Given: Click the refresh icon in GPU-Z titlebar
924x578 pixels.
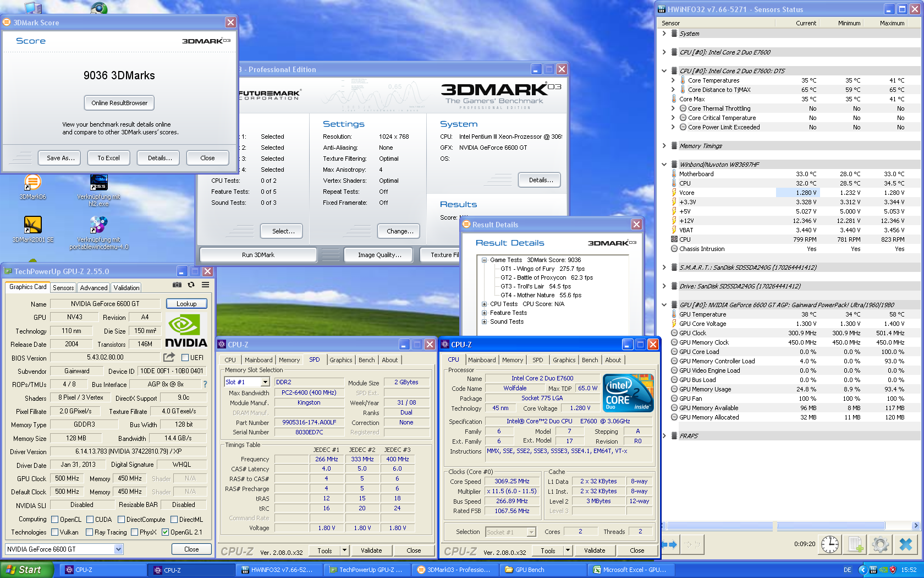Looking at the screenshot, I should click(x=191, y=285).
